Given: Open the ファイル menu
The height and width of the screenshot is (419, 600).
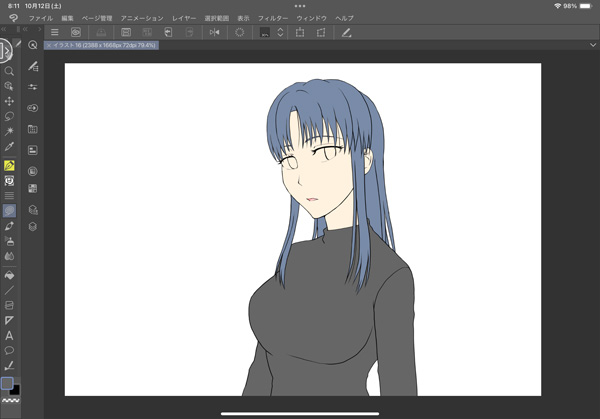Looking at the screenshot, I should point(41,18).
